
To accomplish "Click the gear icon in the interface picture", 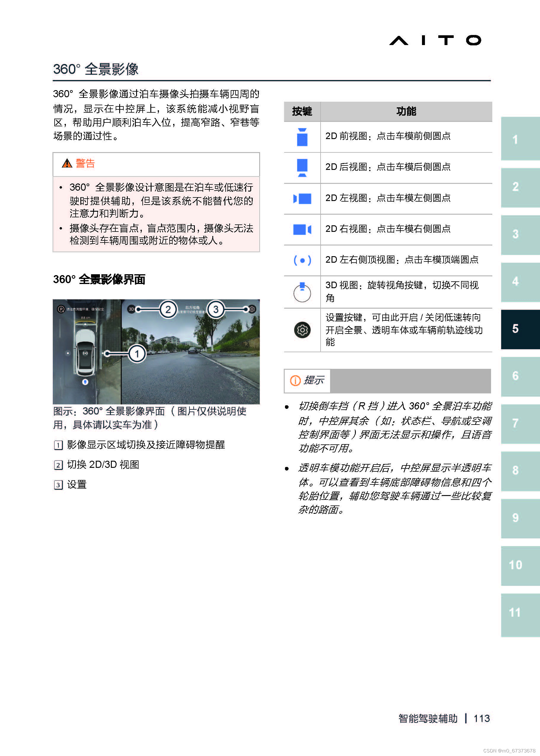I will pos(252,309).
